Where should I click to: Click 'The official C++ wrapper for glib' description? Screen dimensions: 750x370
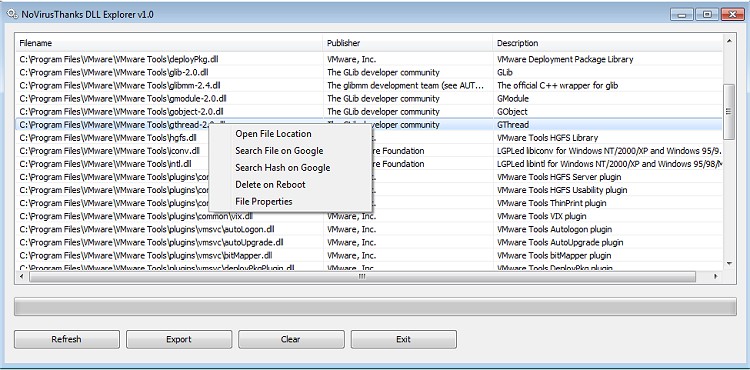558,86
